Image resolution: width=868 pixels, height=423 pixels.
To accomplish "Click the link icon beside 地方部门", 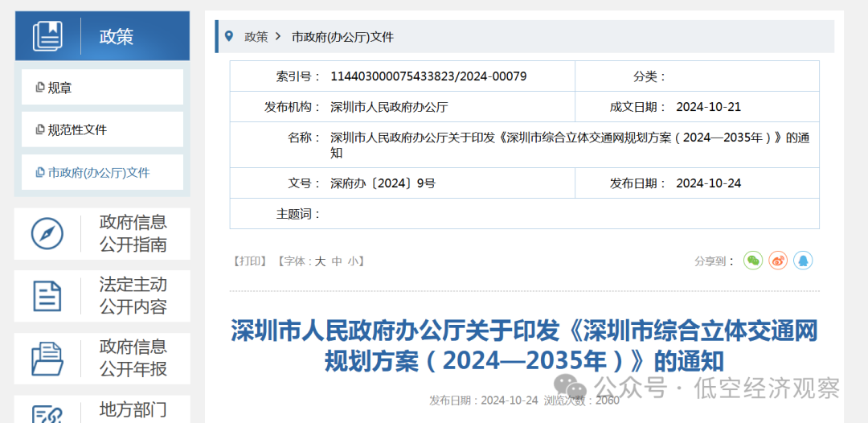I will [x=47, y=414].
